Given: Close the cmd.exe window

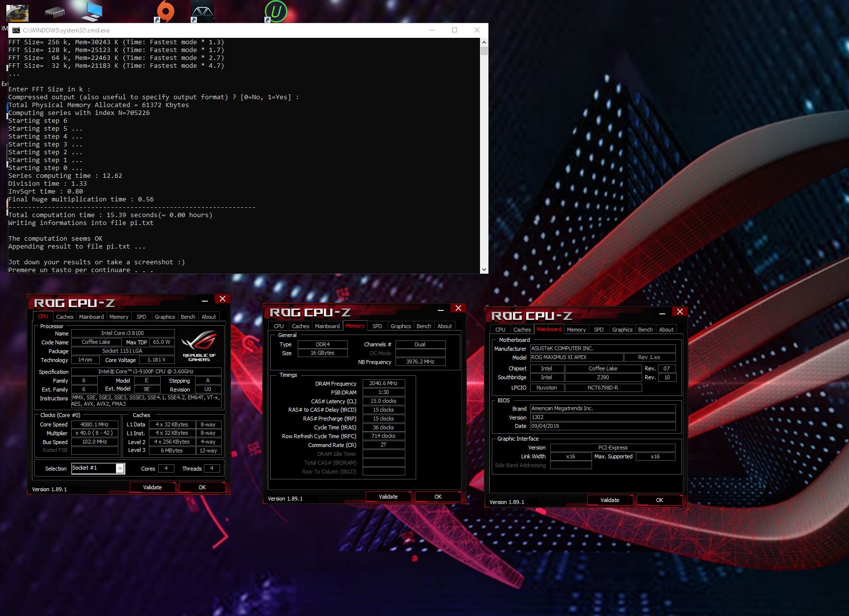Looking at the screenshot, I should pyautogui.click(x=477, y=30).
